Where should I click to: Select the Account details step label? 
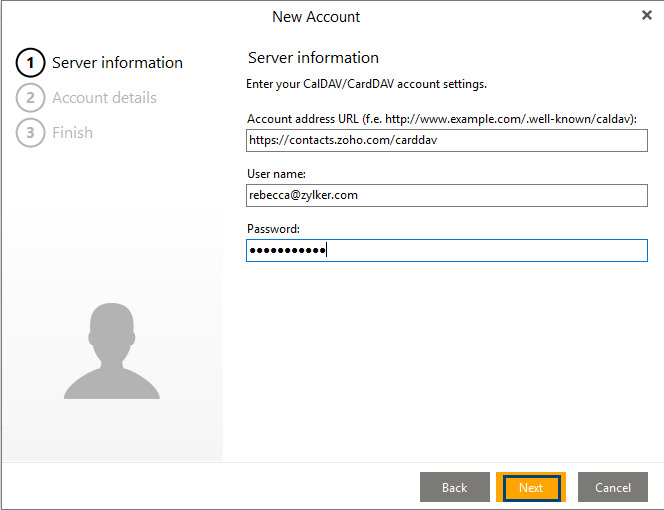coord(104,98)
